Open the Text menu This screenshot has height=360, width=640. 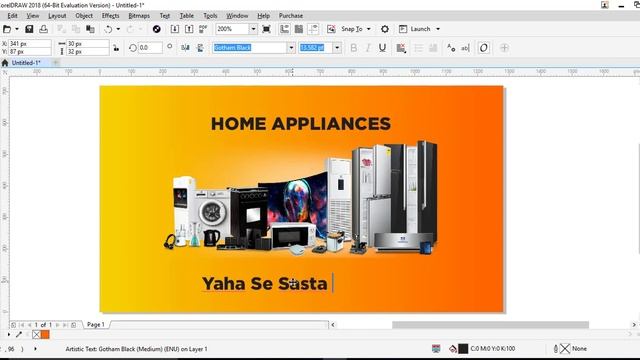click(164, 16)
